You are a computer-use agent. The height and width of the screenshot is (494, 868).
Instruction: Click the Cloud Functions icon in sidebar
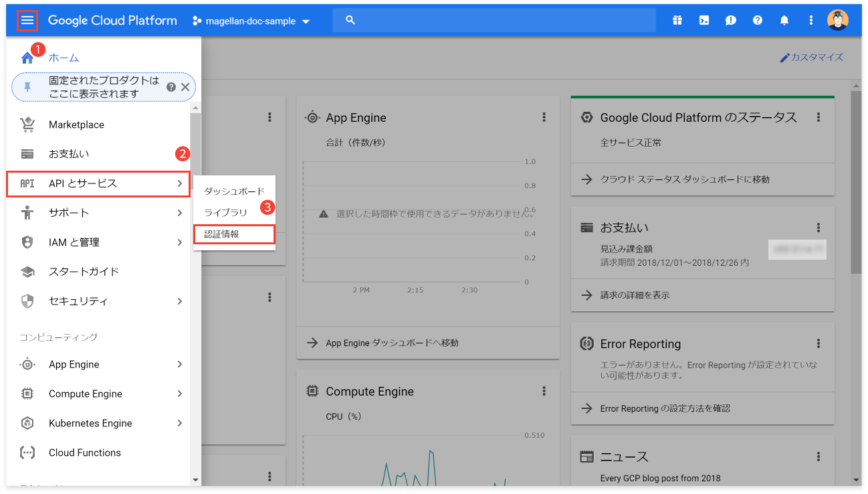(x=27, y=452)
